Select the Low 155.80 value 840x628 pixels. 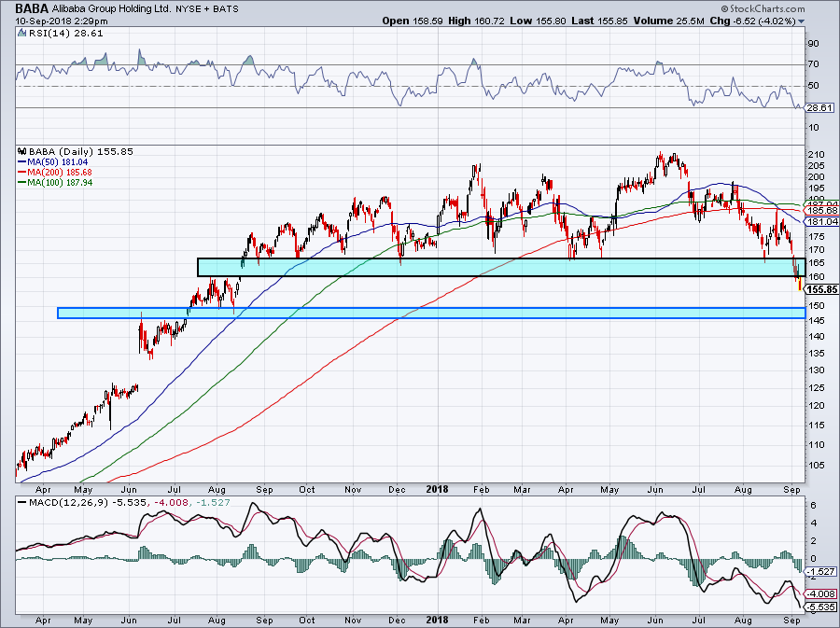539,21
